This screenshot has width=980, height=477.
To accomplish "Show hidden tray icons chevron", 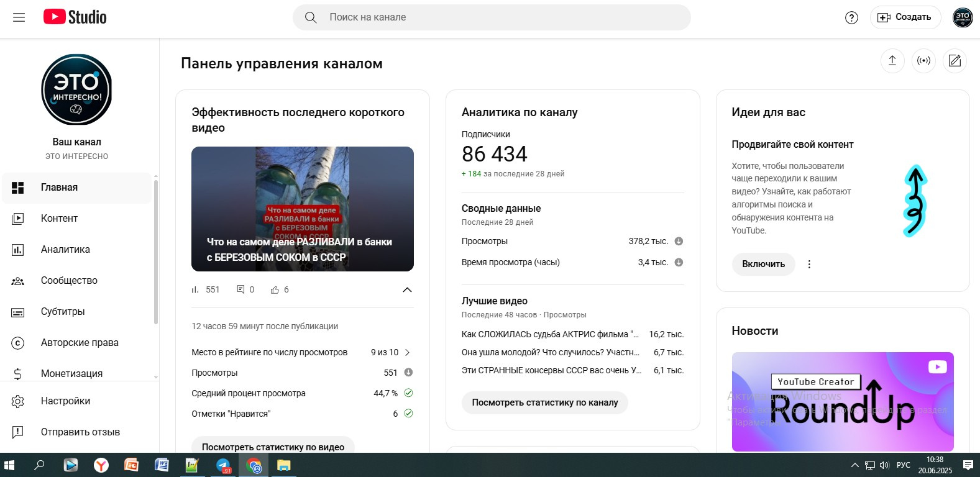I will 854,465.
